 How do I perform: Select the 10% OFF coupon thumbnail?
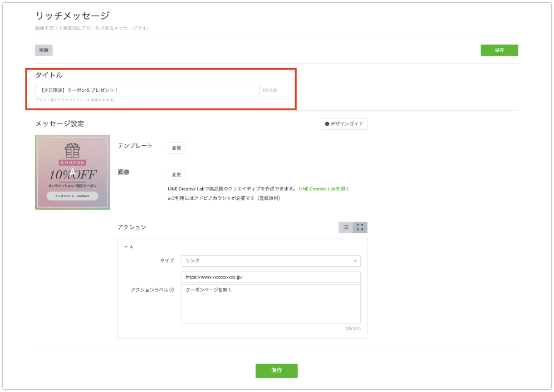tap(72, 172)
